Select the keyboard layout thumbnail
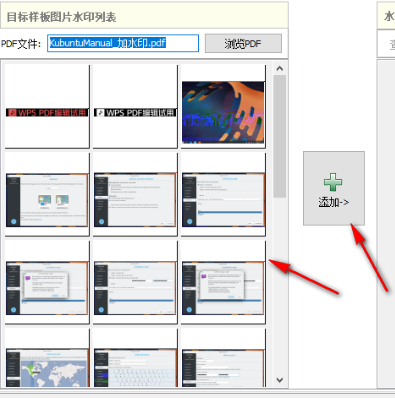This screenshot has height=398, width=395. coord(135,358)
